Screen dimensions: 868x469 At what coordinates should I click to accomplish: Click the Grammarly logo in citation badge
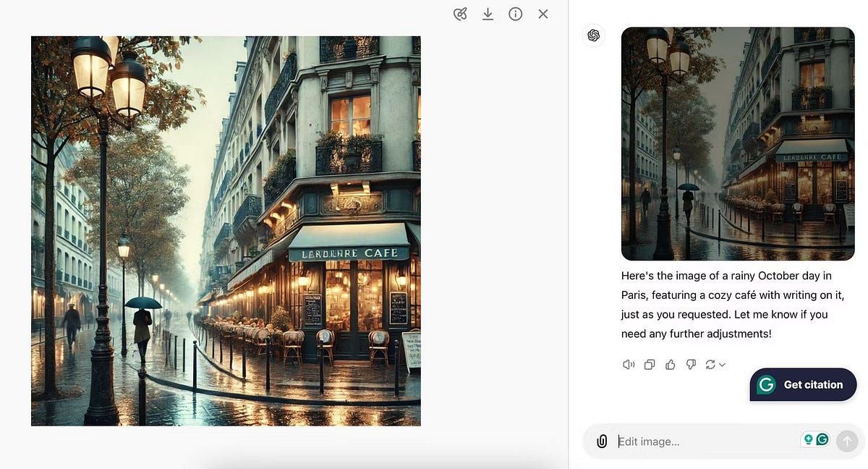[766, 384]
